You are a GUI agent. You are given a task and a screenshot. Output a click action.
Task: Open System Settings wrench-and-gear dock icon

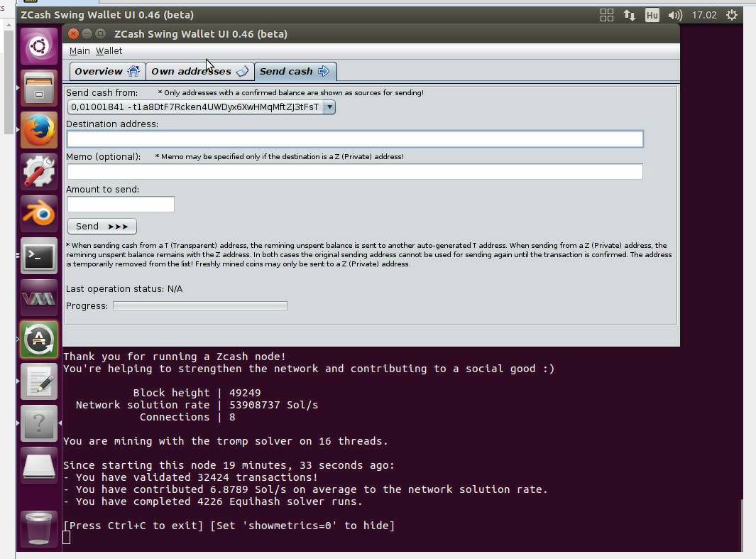pos(39,172)
